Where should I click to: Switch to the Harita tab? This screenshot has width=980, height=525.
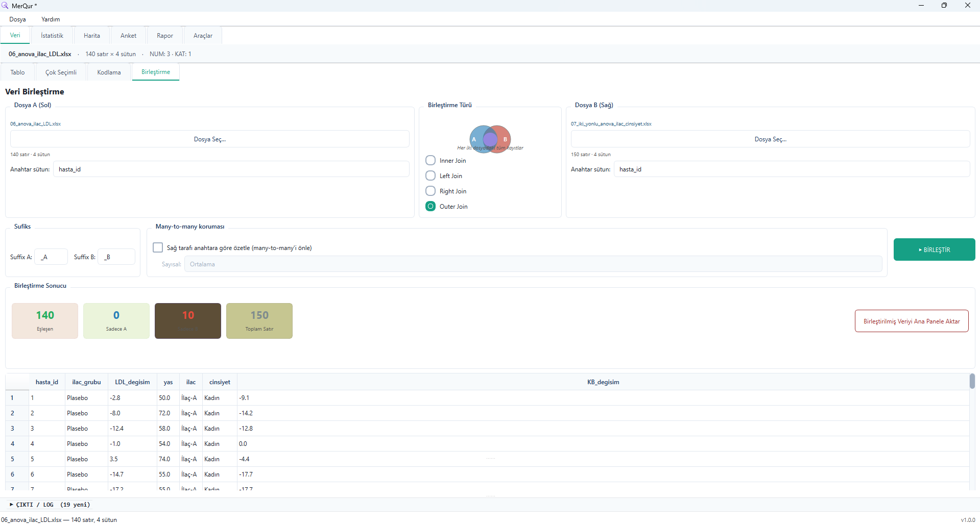[x=92, y=36]
